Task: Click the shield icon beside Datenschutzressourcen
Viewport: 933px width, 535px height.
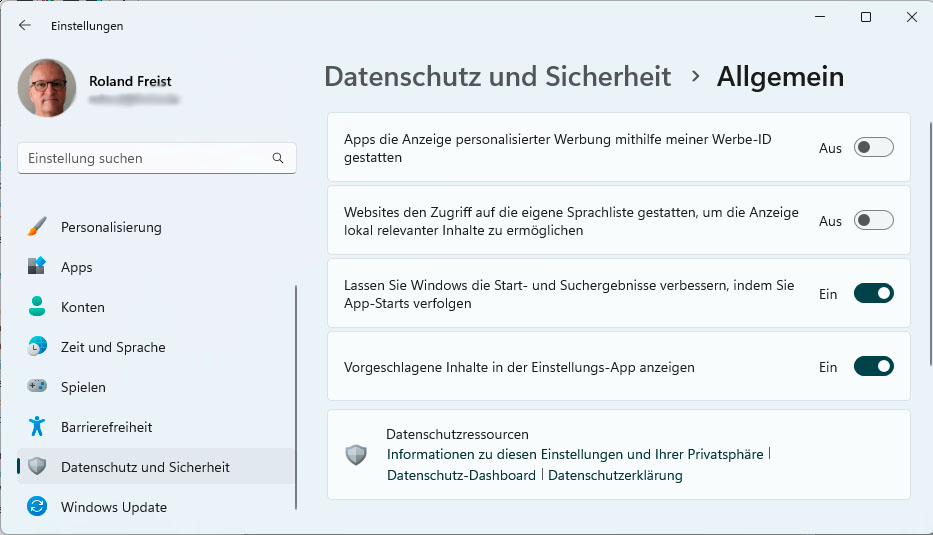Action: (x=356, y=455)
